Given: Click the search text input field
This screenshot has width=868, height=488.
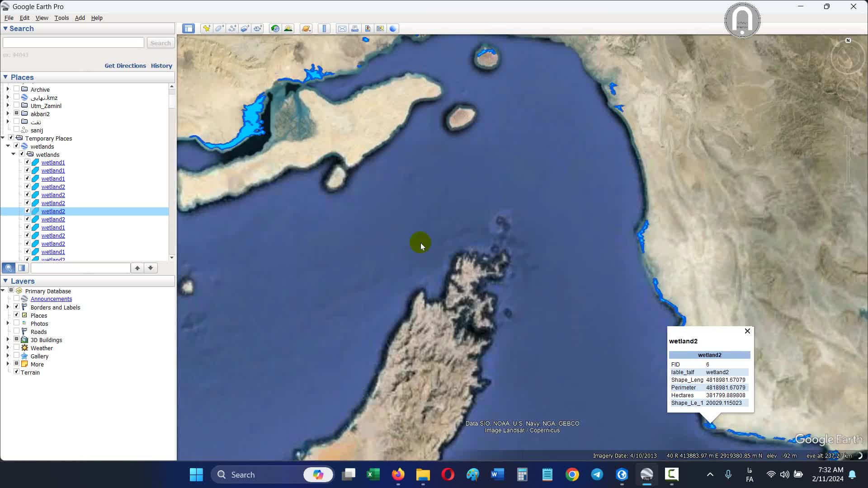Looking at the screenshot, I should coord(73,42).
